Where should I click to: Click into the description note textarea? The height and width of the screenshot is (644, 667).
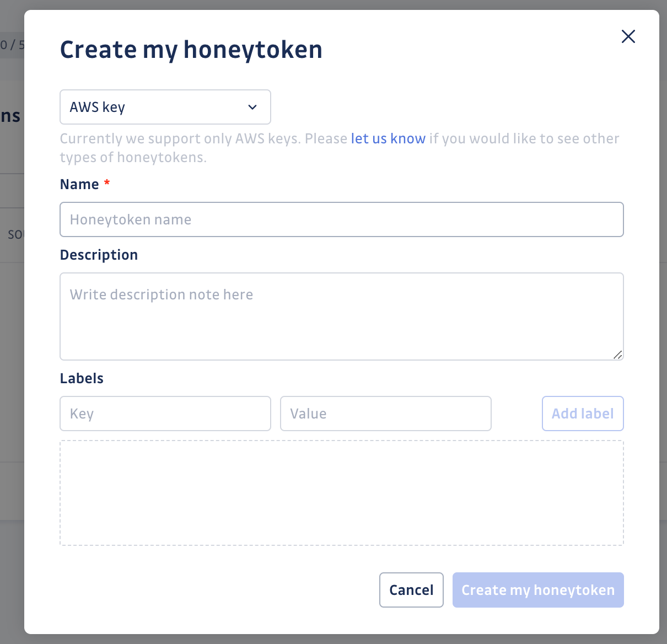coord(342,316)
